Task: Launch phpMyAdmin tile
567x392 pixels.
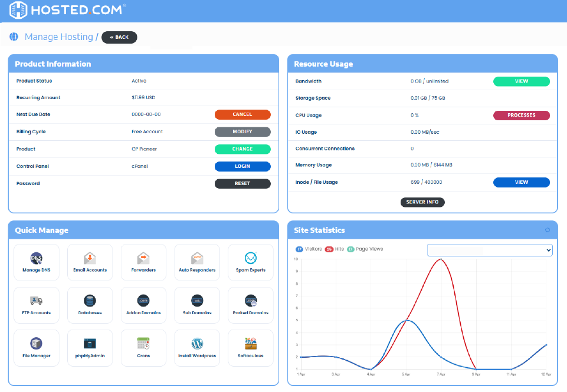Action: coord(90,348)
